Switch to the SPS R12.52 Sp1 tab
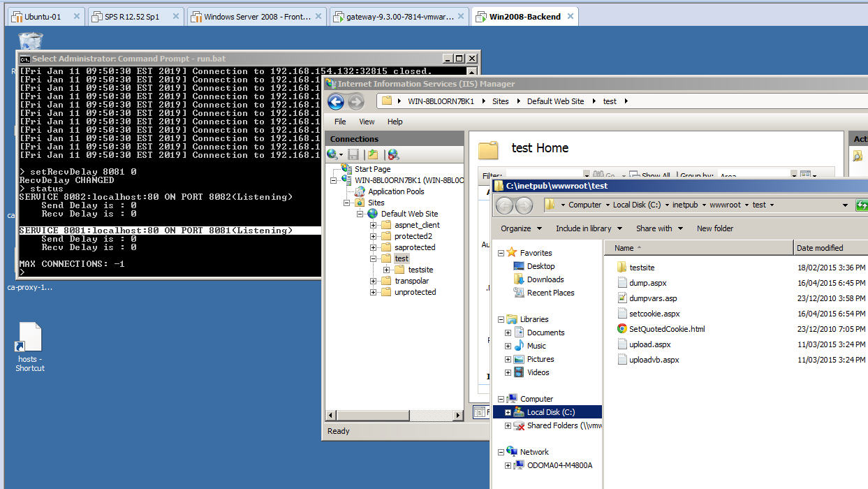This screenshot has height=489, width=868. coord(137,17)
